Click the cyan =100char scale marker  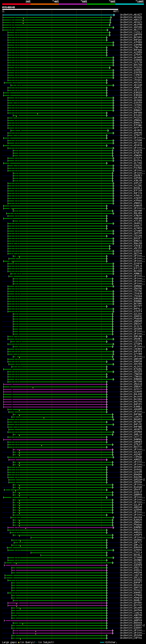[x=102, y=642]
